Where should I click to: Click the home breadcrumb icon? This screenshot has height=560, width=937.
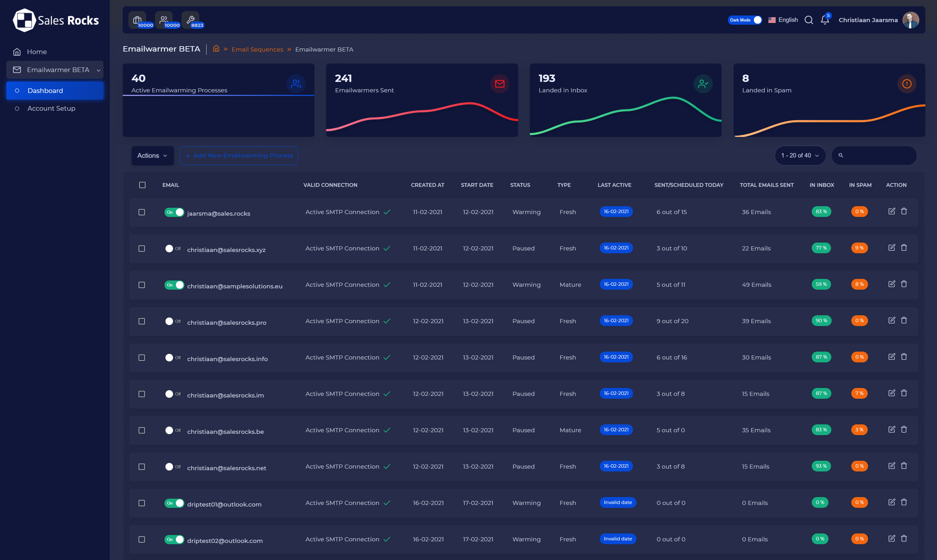(216, 49)
